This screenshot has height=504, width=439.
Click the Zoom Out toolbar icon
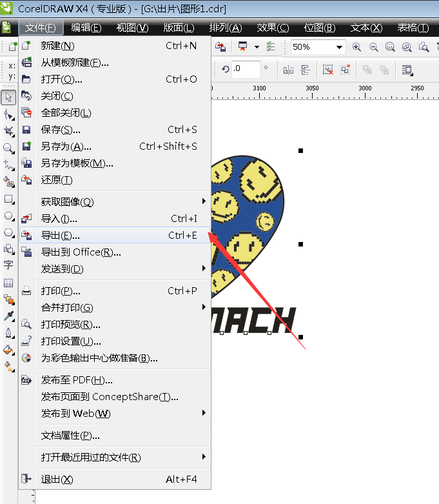[373, 47]
